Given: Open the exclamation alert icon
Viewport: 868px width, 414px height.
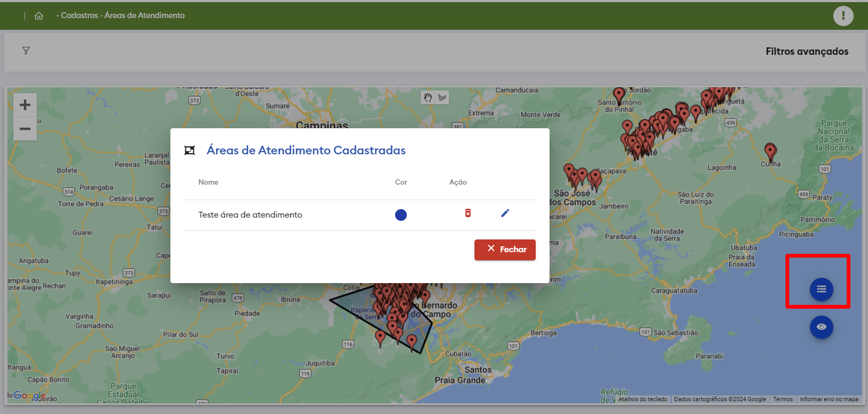Looking at the screenshot, I should (x=843, y=16).
